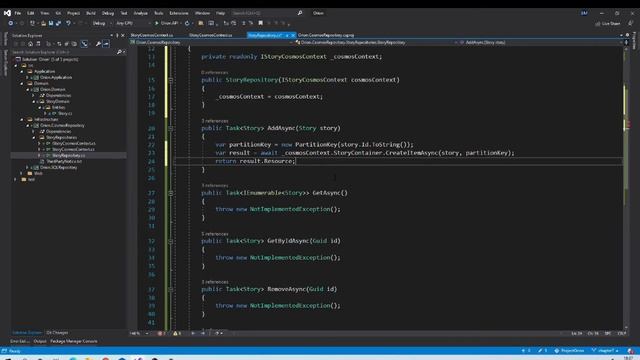The width and height of the screenshot is (640, 360).
Task: Click the Open File toolbar icon
Action: 43,23
